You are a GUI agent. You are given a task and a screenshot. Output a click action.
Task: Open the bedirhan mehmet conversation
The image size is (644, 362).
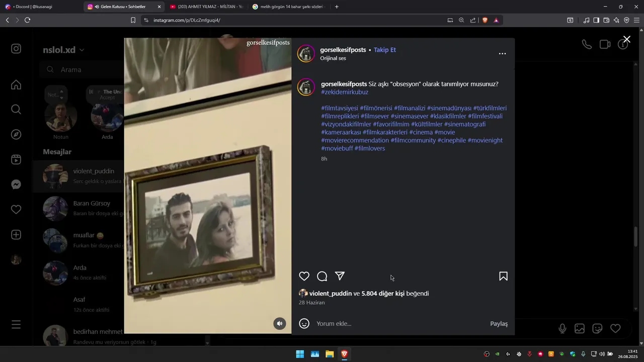pyautogui.click(x=78, y=336)
